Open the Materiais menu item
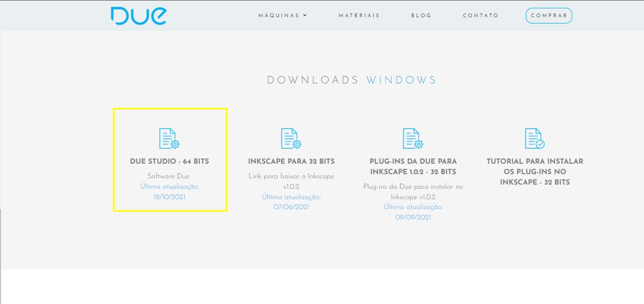 pos(359,16)
